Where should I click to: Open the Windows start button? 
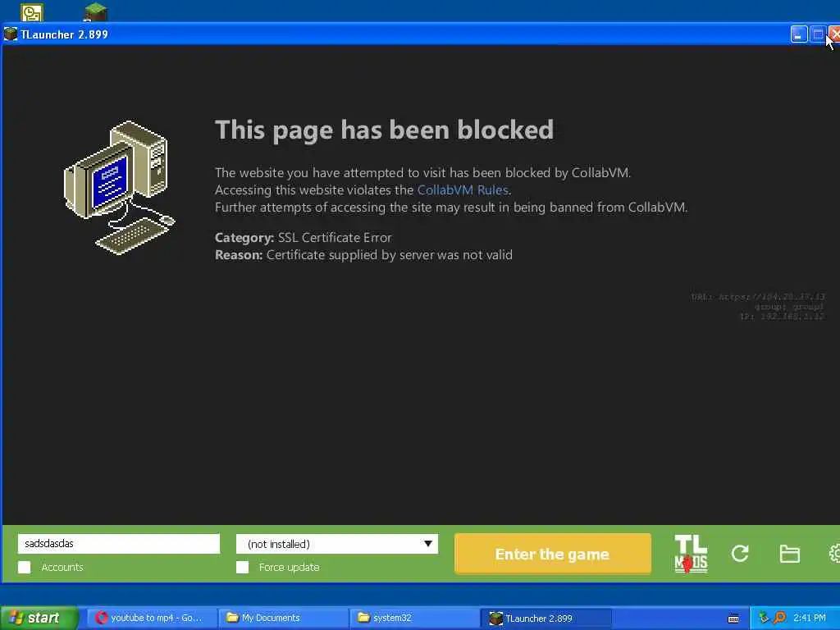click(39, 619)
